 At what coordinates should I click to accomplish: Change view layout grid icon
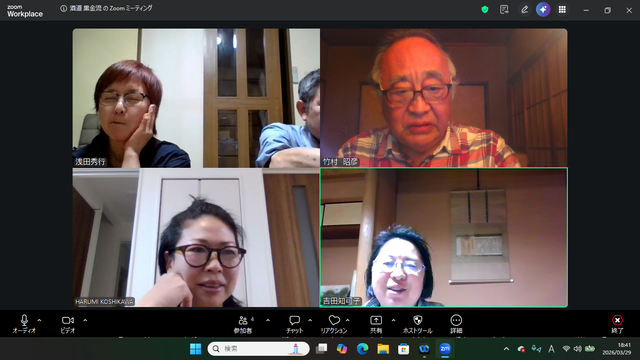[562, 9]
